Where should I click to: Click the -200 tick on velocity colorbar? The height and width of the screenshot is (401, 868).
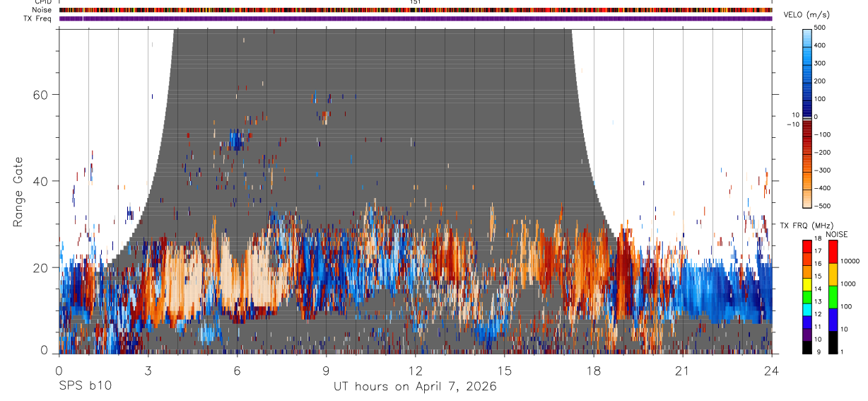821,153
